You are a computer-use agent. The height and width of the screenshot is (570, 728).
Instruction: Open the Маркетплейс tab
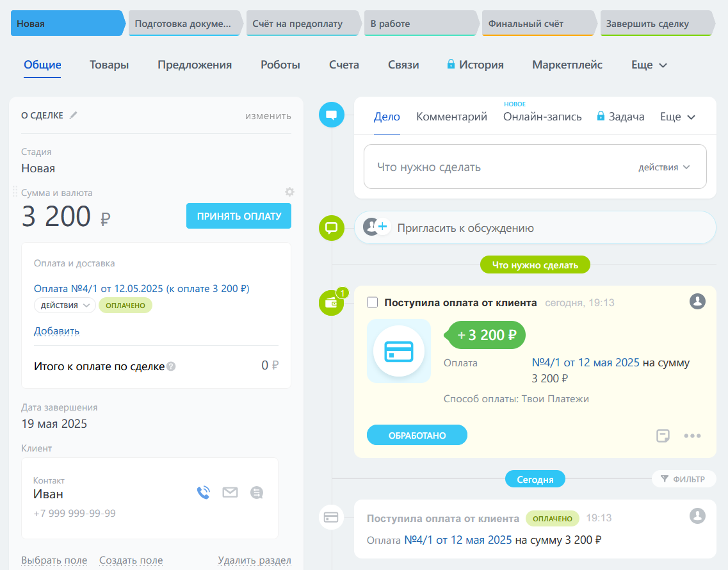[x=567, y=65]
